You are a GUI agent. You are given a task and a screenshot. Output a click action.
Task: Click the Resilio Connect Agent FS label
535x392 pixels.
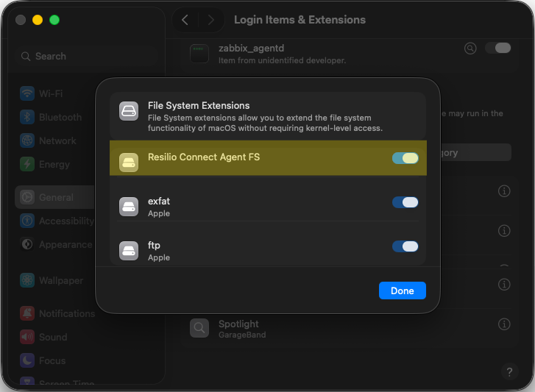point(204,157)
